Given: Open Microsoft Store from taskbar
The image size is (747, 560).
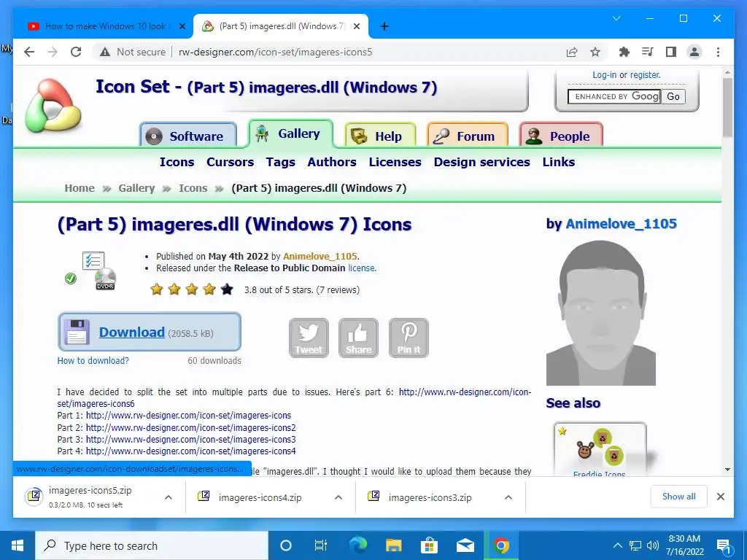Looking at the screenshot, I should (x=429, y=545).
